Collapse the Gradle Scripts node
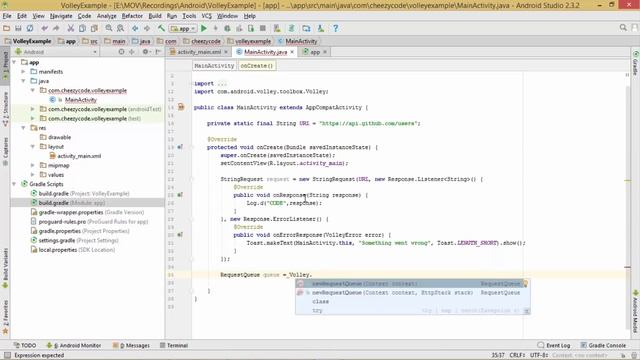This screenshot has width=640, height=360. pos(15,184)
